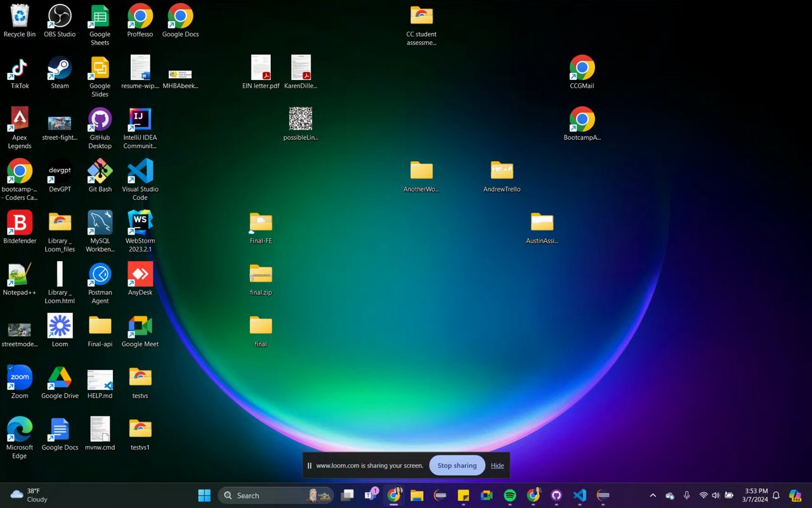Screen dimensions: 812x508
Task: Open WebStorm 2023.2.1 from the desktop
Action: (x=140, y=232)
